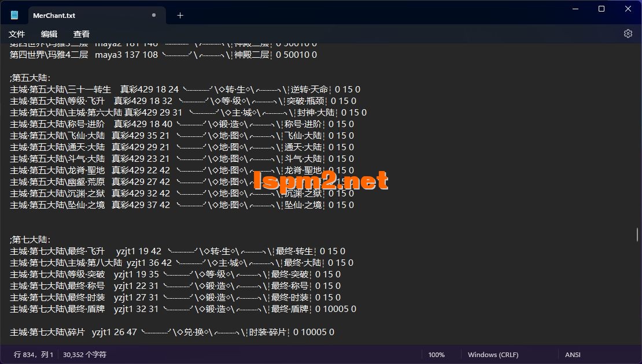642x364 pixels.
Task: Add a new tab with plus button
Action: click(x=180, y=16)
